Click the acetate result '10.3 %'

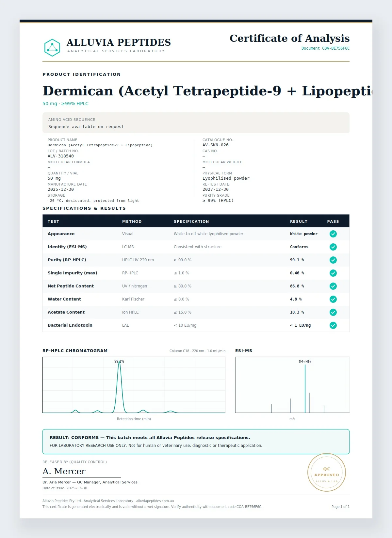[x=297, y=312]
